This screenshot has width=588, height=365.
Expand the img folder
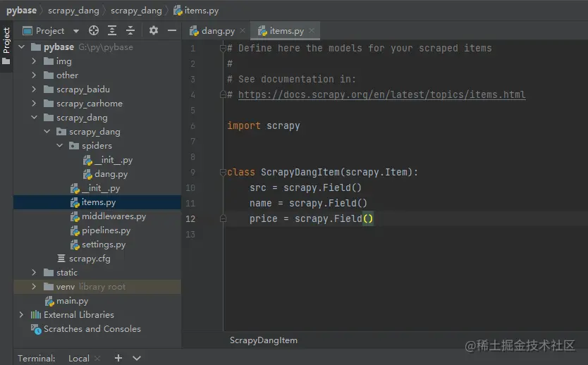click(34, 61)
